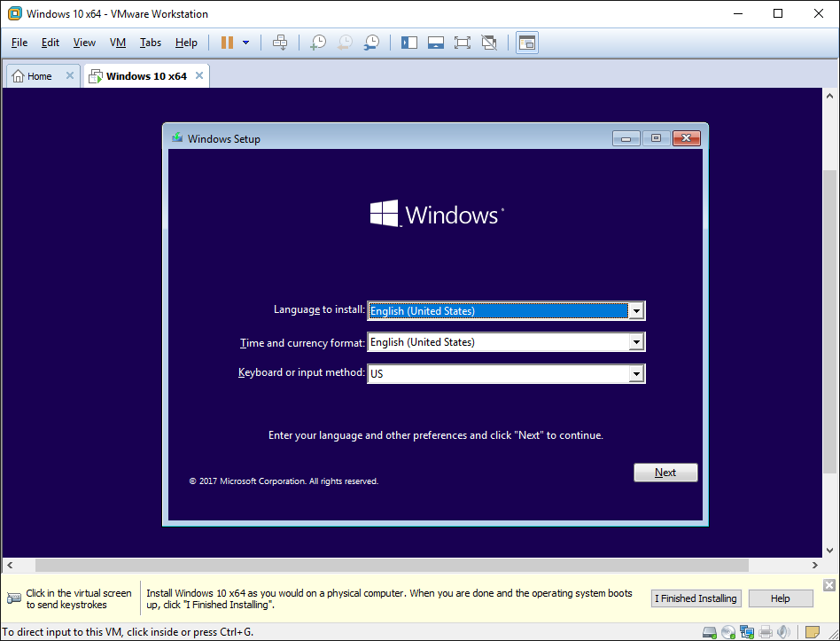Image resolution: width=840 pixels, height=641 pixels.
Task: Open the snapshot manager icon
Action: coord(372,43)
